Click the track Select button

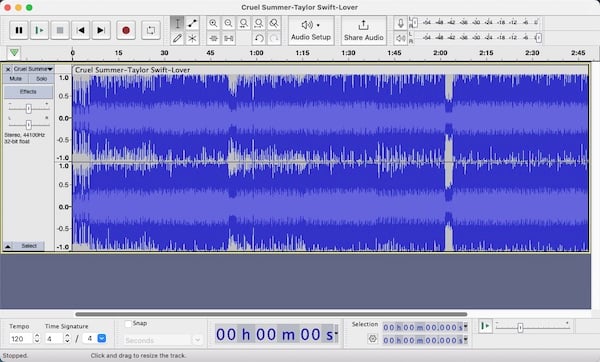point(29,246)
